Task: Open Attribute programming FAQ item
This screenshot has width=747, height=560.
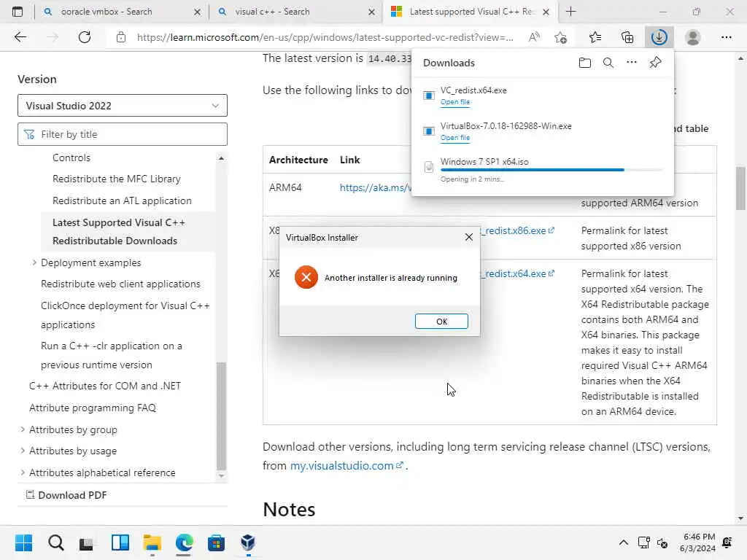Action: click(93, 407)
